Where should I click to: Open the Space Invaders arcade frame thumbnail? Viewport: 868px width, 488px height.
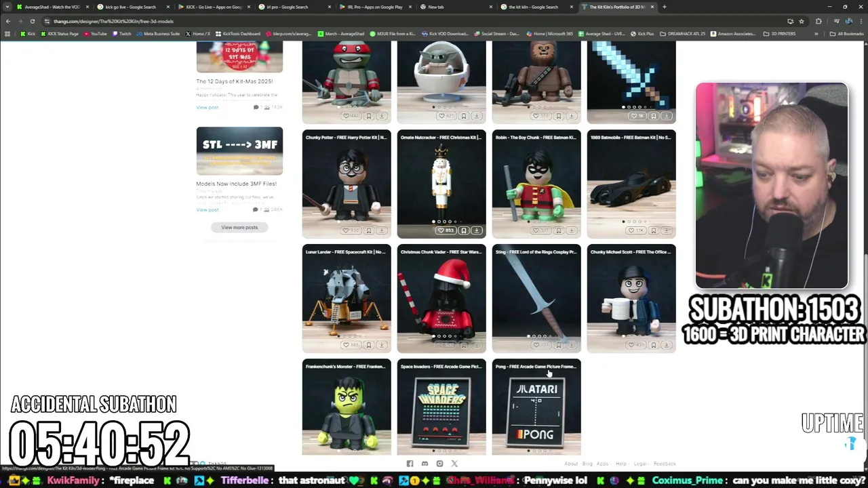click(x=441, y=412)
